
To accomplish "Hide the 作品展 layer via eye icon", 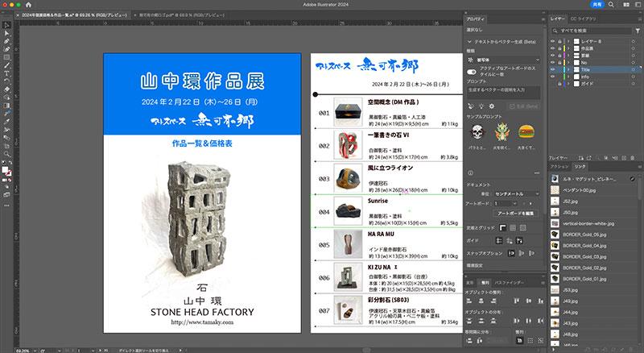I will [x=552, y=48].
